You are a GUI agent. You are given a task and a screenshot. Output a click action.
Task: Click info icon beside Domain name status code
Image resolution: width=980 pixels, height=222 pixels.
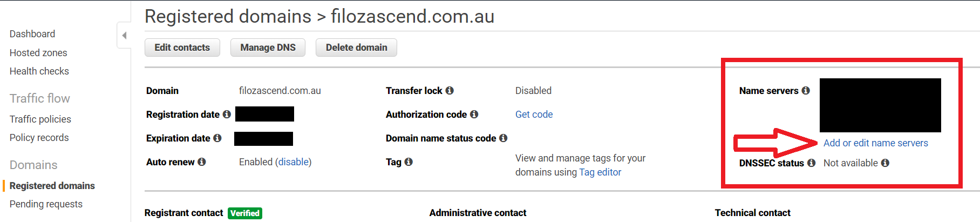[x=503, y=138]
